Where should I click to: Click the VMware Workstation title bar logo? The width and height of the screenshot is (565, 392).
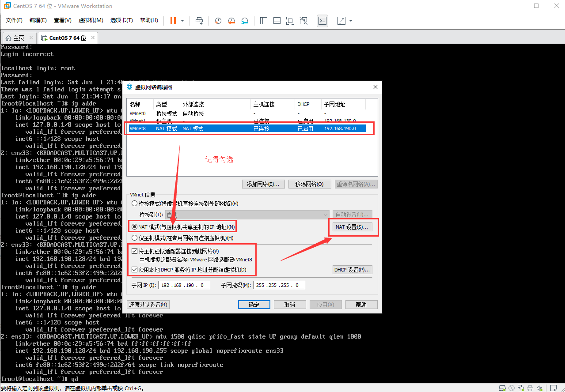7,6
